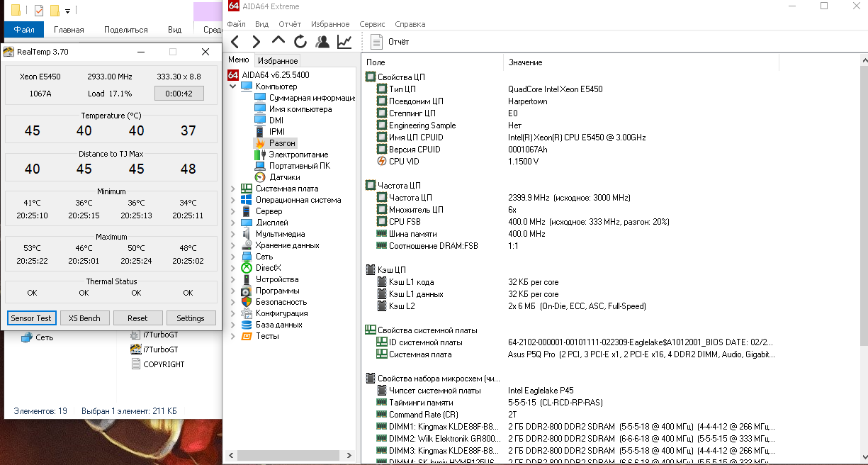Click the Конфигурация tree icon
Screen dimensions: 868x465
[247, 313]
